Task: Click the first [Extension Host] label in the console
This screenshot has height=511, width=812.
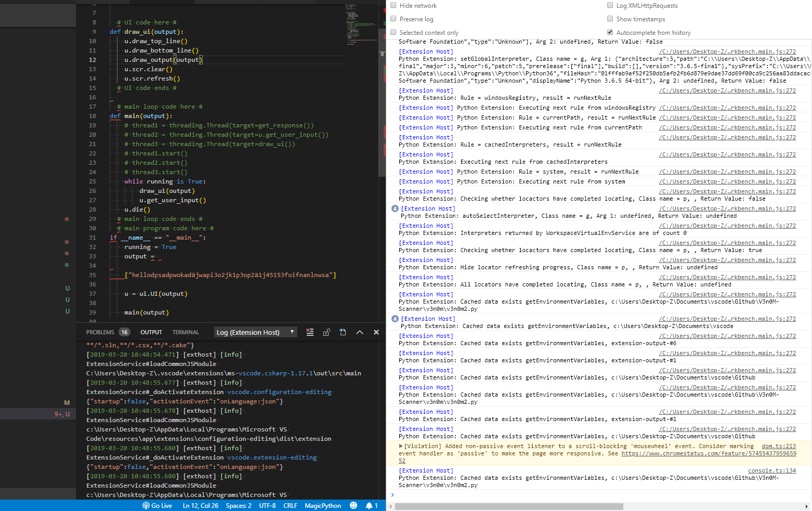Action: click(426, 51)
